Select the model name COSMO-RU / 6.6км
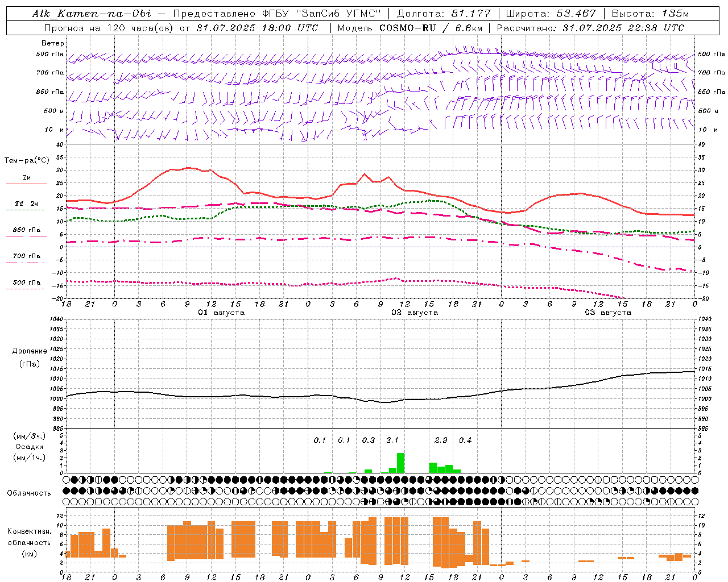728x582 pixels. [x=431, y=28]
